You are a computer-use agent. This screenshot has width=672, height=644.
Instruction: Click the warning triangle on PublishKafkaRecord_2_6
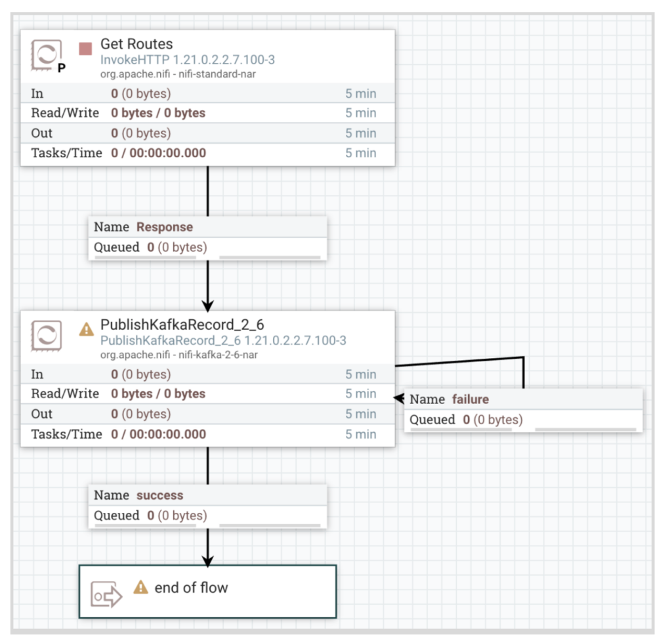(x=85, y=331)
